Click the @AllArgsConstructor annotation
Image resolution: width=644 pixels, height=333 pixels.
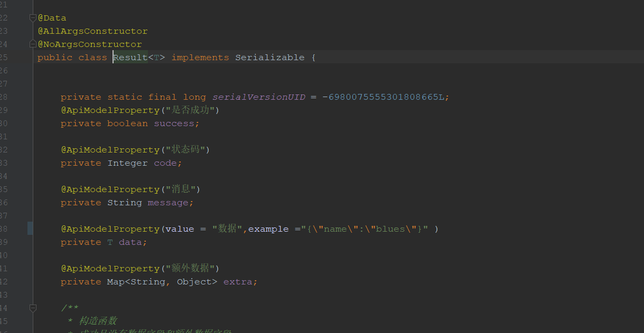(92, 31)
